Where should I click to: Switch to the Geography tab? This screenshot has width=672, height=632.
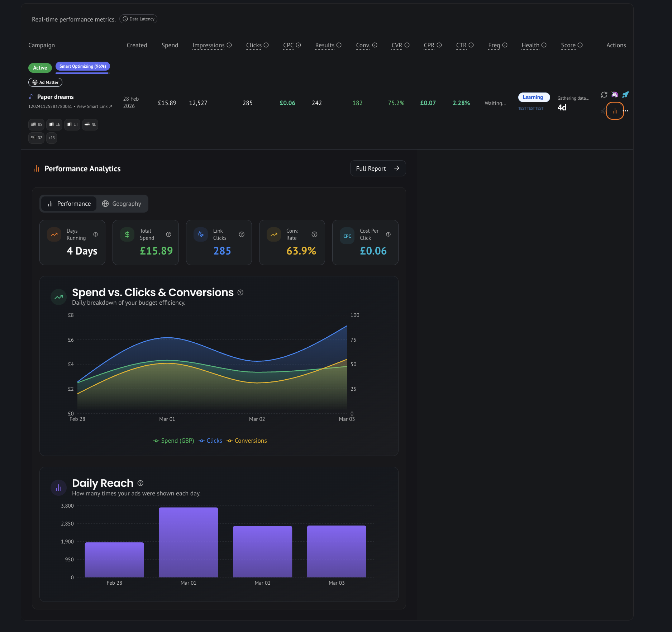(122, 203)
